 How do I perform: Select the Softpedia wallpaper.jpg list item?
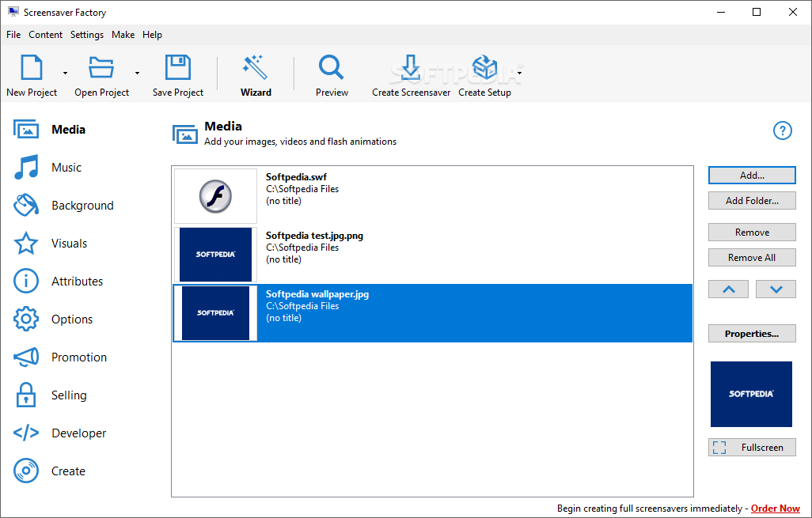pyautogui.click(x=432, y=313)
